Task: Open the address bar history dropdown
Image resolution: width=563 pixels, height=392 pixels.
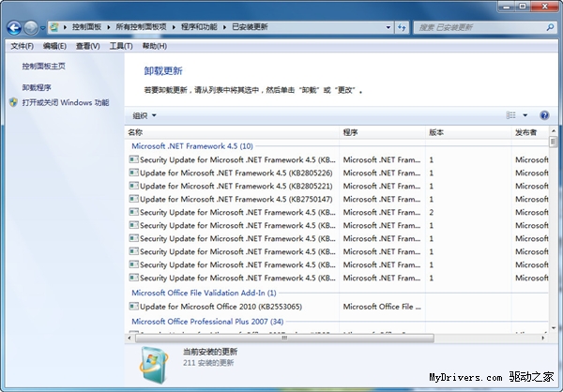Action: [388, 27]
